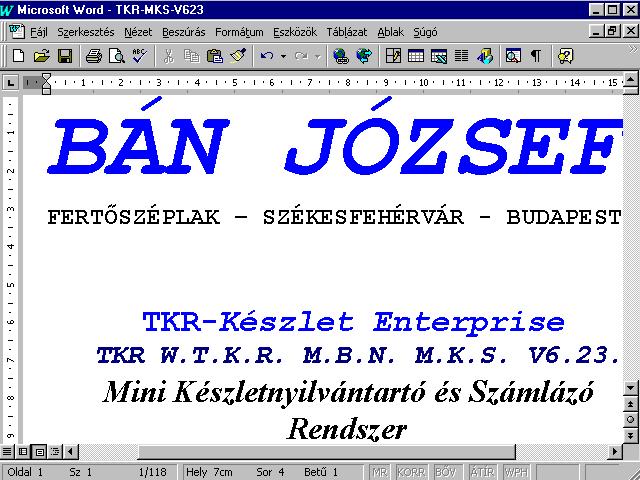This screenshot has height=480, width=640.
Task: Expand more toolbar buttons chevron
Action: pos(632,50)
